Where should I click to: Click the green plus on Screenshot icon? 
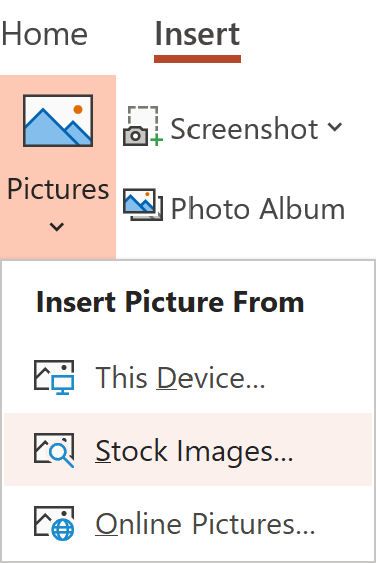[157, 140]
